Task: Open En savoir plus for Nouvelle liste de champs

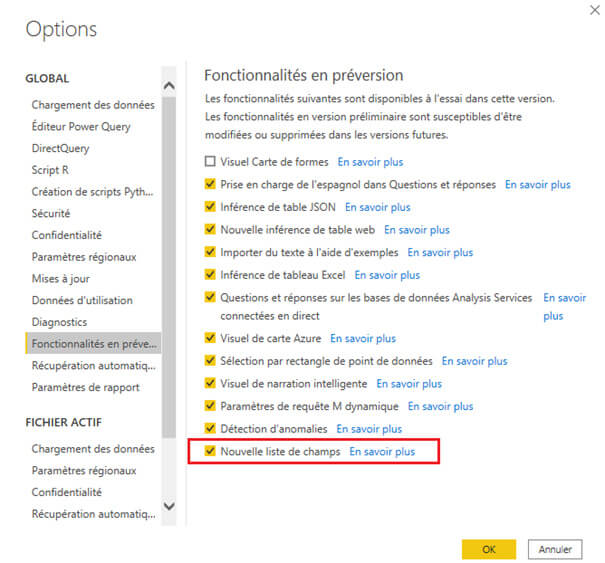Action: 382,451
